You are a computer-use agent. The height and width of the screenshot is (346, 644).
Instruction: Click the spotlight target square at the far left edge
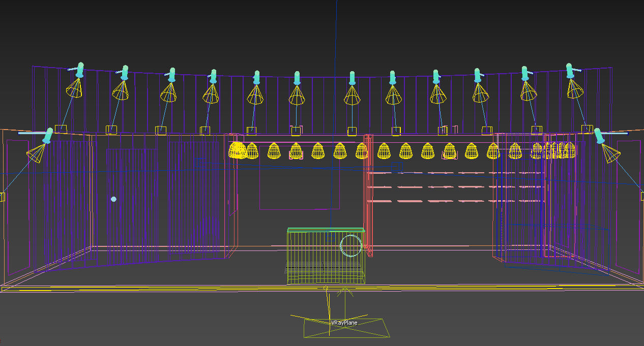[x=2, y=197]
